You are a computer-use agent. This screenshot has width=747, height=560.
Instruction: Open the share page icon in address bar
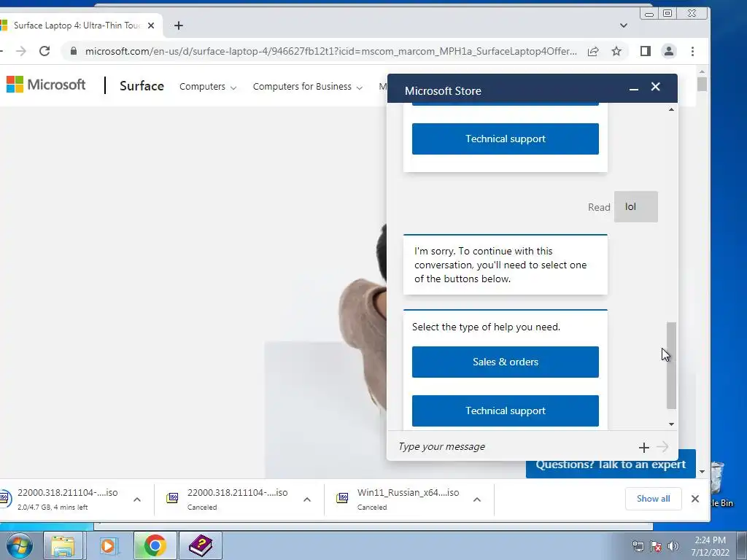pos(593,52)
